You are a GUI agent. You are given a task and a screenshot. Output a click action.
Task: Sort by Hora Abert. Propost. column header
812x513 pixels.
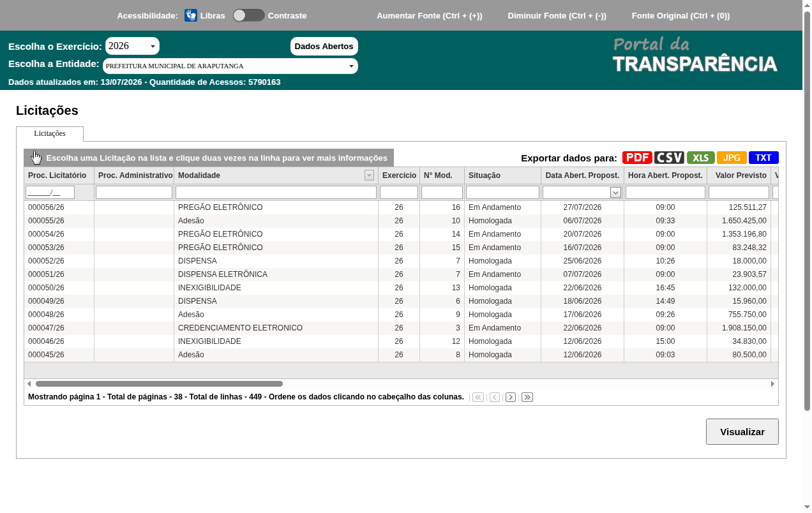coord(665,175)
